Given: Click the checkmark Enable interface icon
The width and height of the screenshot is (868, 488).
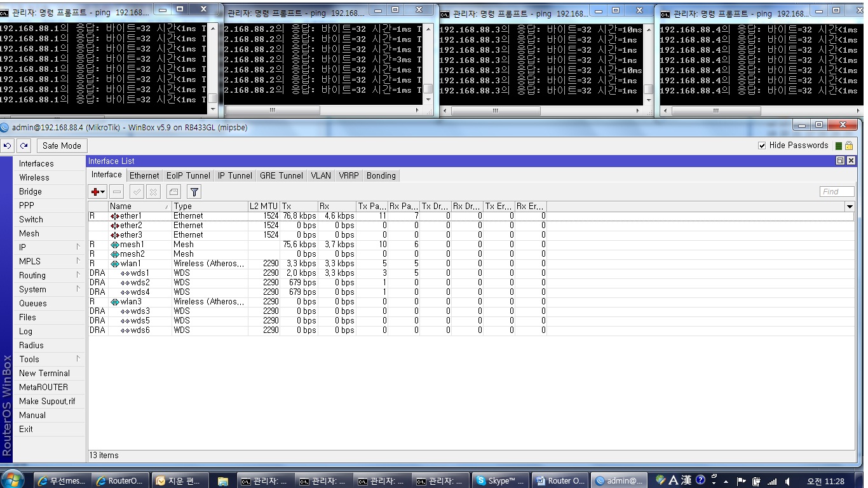Looking at the screenshot, I should [x=136, y=191].
